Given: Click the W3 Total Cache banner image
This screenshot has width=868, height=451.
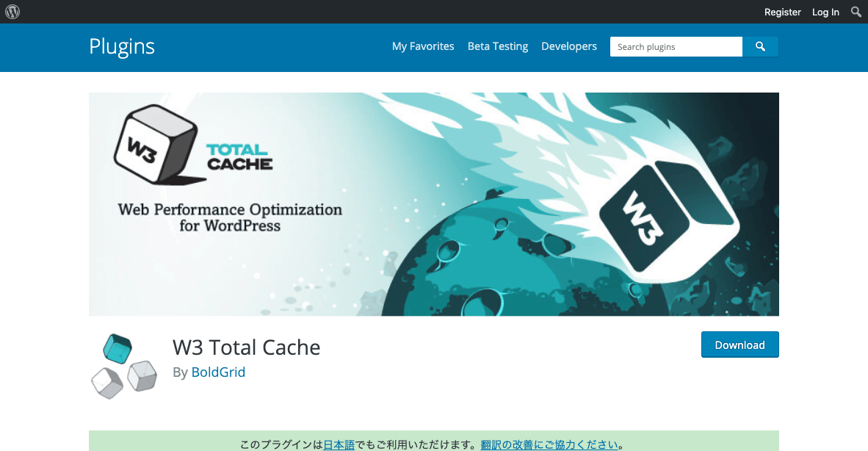Looking at the screenshot, I should [x=433, y=203].
